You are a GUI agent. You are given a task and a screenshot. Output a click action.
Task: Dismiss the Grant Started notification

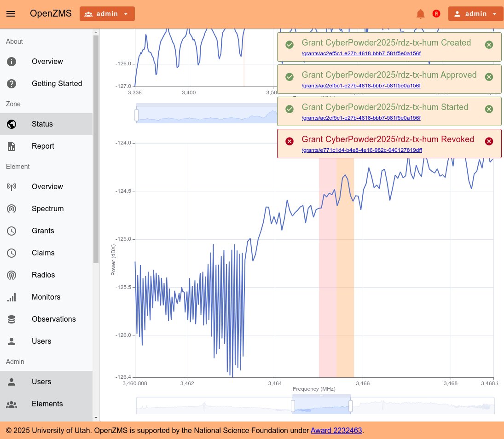489,109
